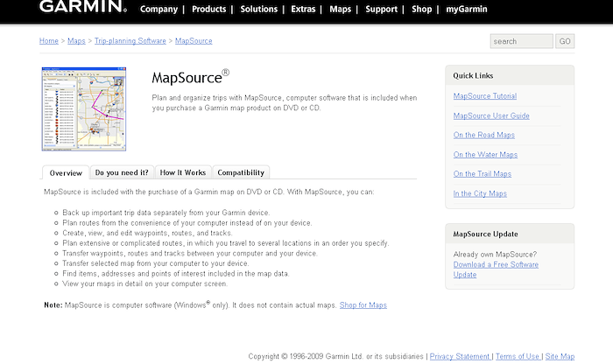613x364 pixels.
Task: Go to Home breadcrumb link
Action: [49, 41]
